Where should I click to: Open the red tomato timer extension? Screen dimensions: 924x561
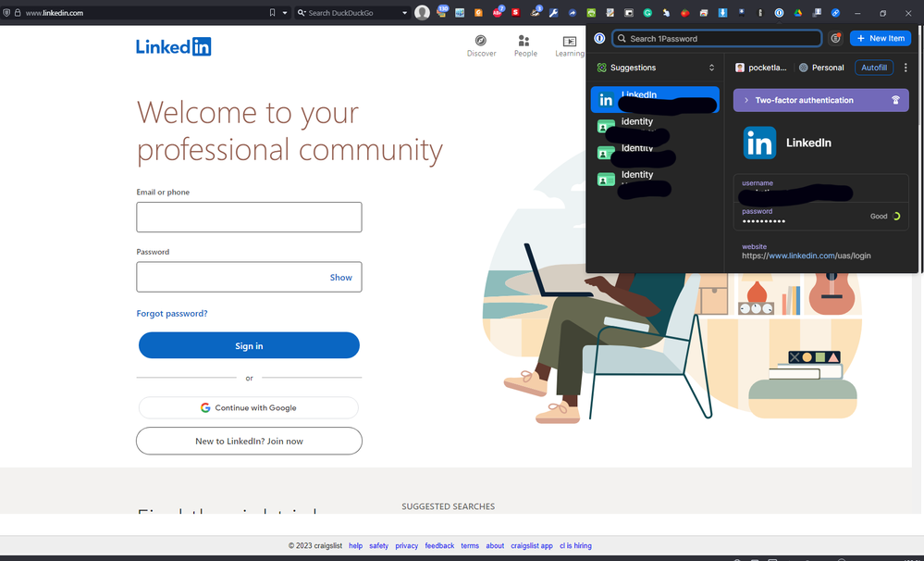point(684,12)
